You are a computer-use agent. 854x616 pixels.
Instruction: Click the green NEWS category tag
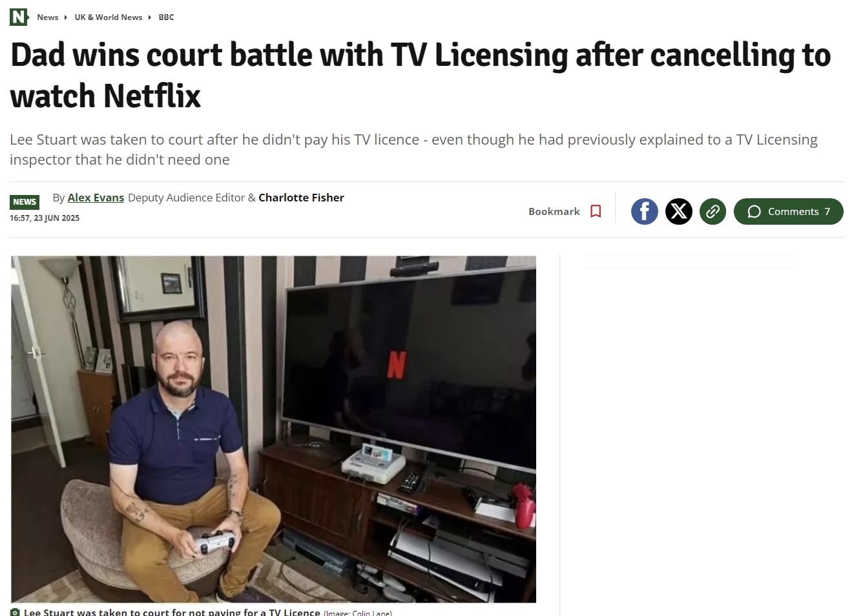pyautogui.click(x=25, y=201)
